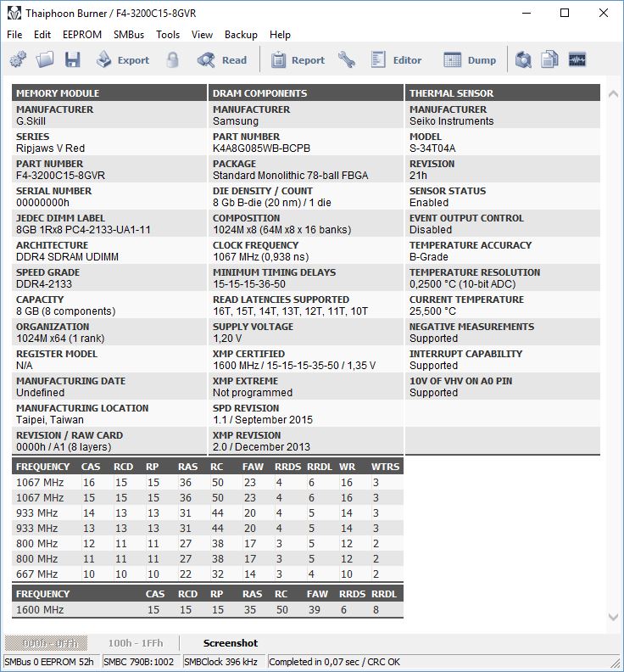Click the sensor status Enabled value
Screen dimensions: 624x672
(x=429, y=203)
